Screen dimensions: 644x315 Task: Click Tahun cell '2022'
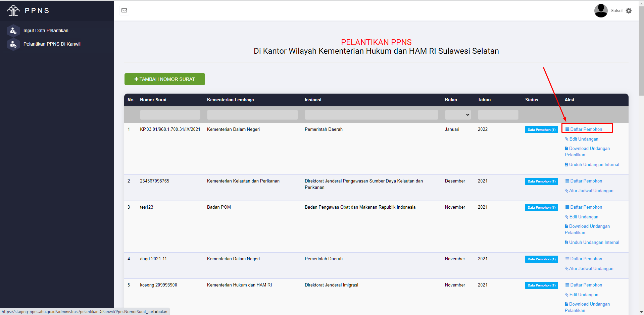point(483,129)
